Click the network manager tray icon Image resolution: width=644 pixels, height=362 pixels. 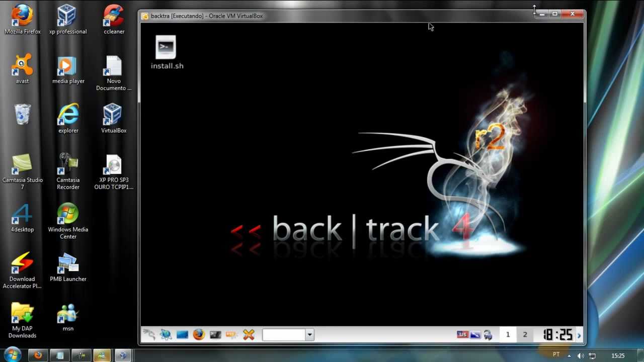[488, 335]
